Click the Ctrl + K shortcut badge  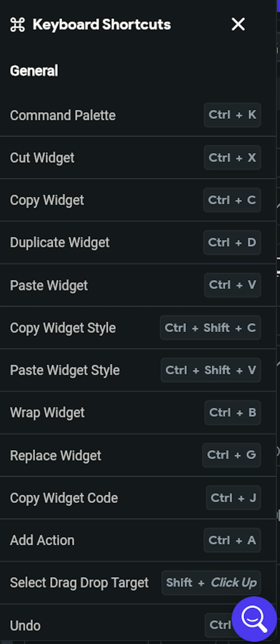point(232,115)
